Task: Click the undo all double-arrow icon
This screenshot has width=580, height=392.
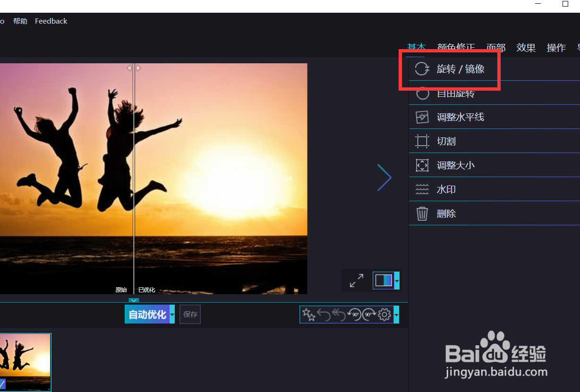Action: point(339,315)
